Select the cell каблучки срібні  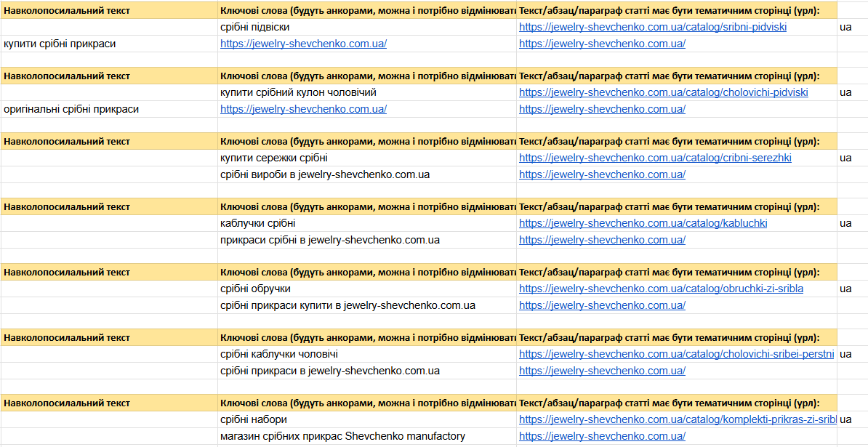point(367,224)
